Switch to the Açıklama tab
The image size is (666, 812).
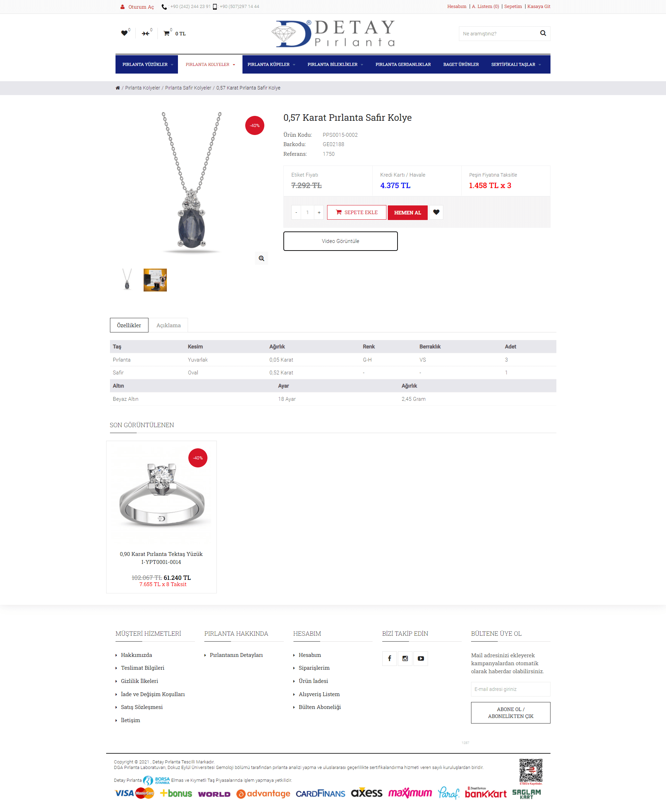point(169,325)
